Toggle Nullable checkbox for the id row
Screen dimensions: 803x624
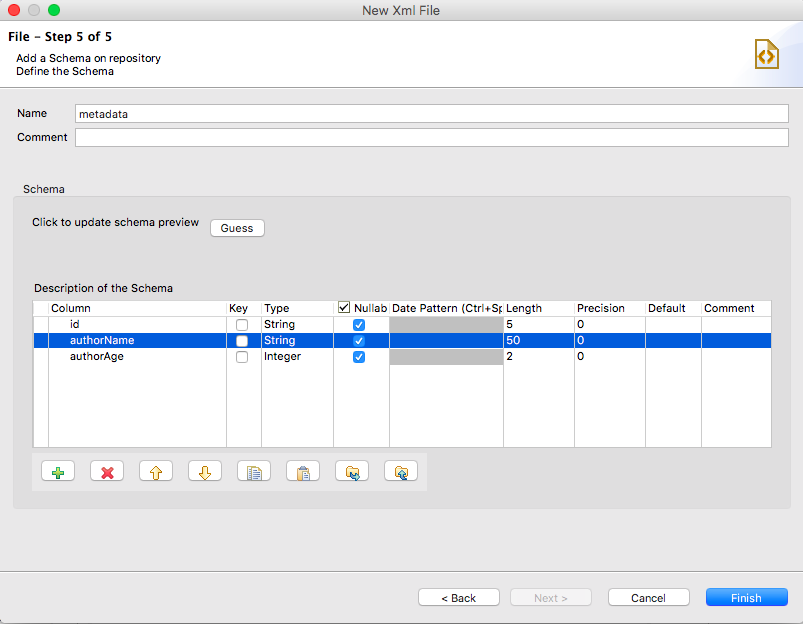[359, 324]
